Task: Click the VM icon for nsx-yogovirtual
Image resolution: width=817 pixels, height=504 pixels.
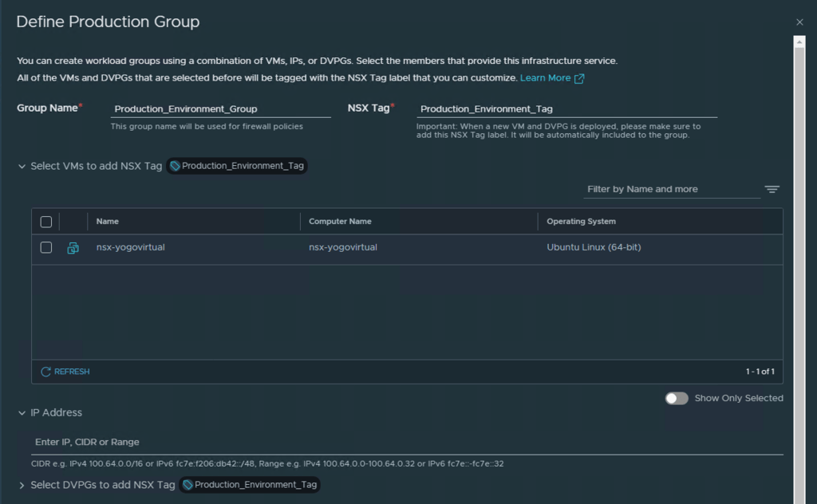Action: click(73, 248)
